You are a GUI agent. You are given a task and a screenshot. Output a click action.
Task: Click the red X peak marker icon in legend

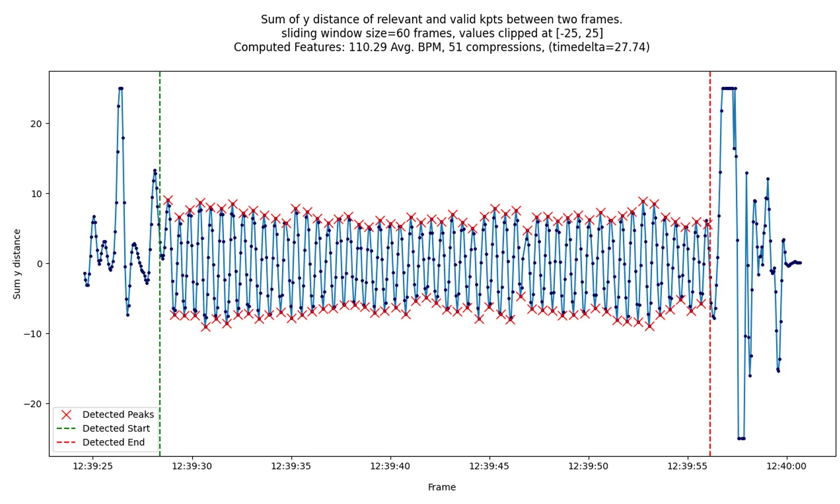coord(66,414)
